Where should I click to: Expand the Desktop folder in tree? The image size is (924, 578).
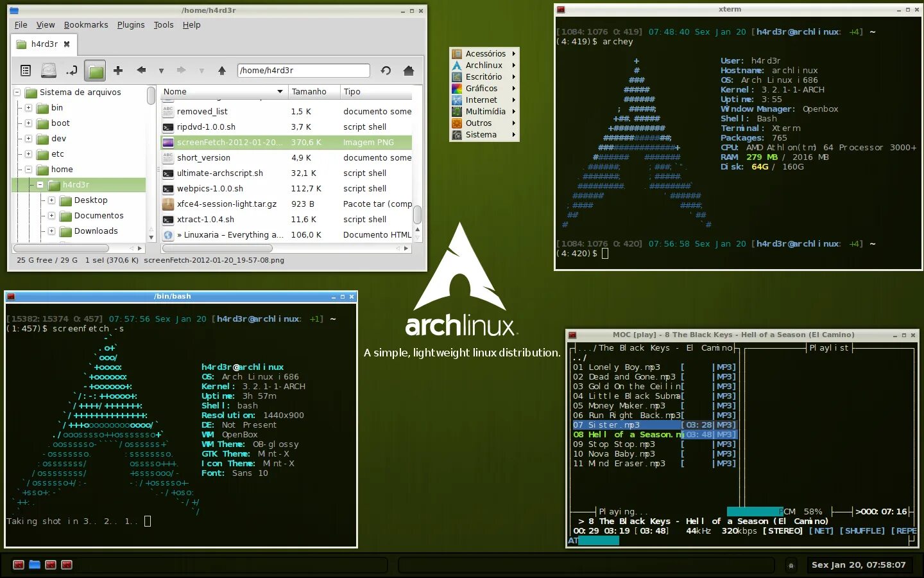(52, 200)
